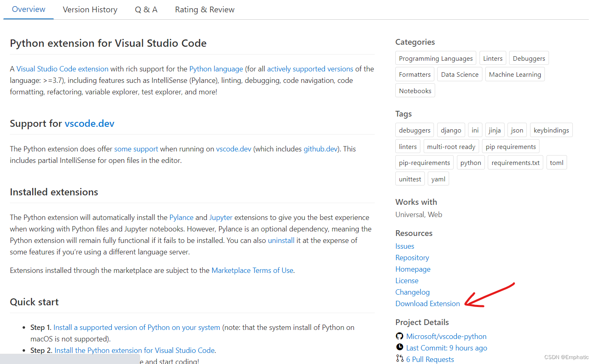
Task: Select the Linters category
Action: 493,58
